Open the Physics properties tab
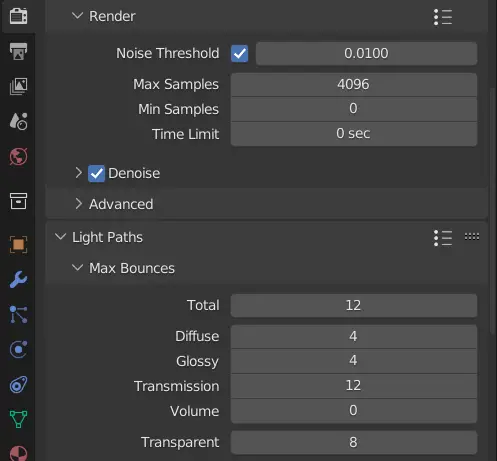Image resolution: width=497 pixels, height=461 pixels. pyautogui.click(x=18, y=350)
